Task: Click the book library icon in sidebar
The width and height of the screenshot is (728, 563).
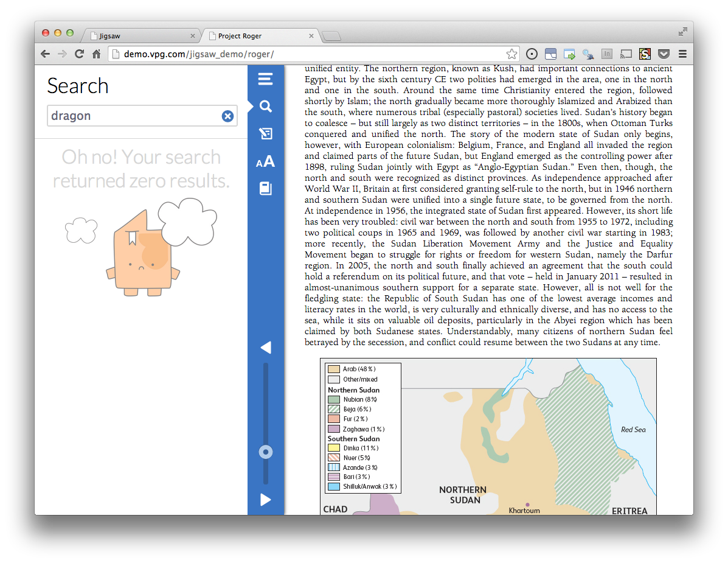Action: pyautogui.click(x=265, y=189)
